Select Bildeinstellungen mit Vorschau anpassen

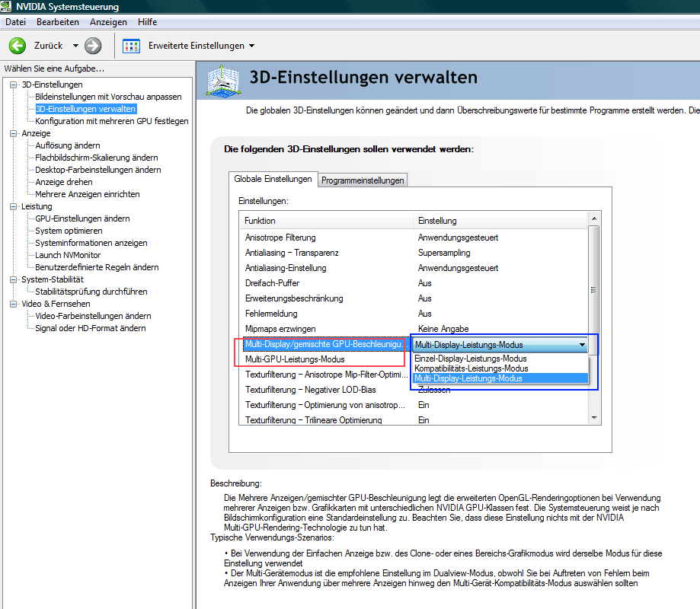coord(108,97)
